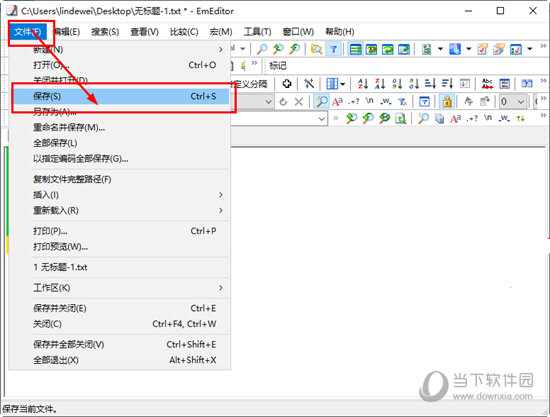Click the third green magnifier icon in the find bar
This screenshot has height=417, width=550.
pyautogui.click(x=384, y=118)
